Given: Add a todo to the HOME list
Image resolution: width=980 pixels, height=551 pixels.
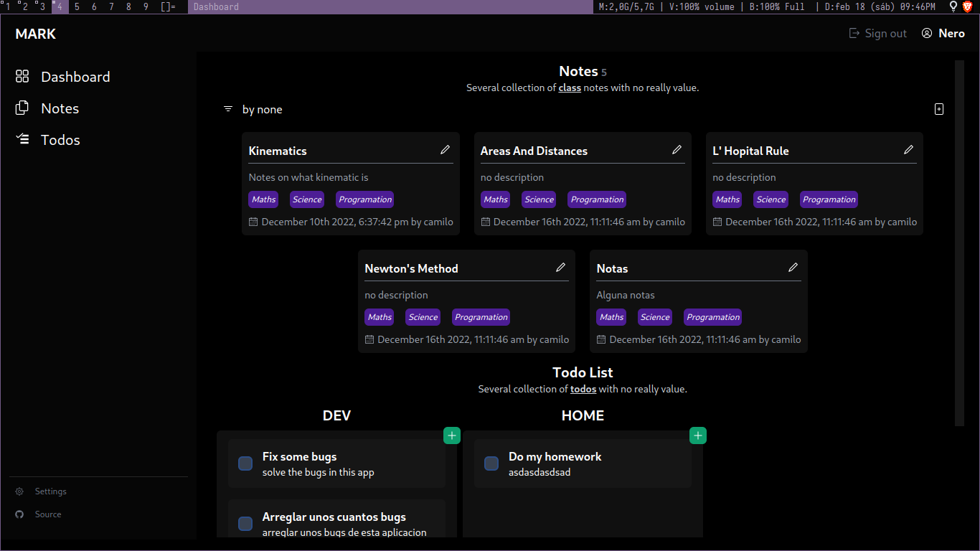Looking at the screenshot, I should [x=698, y=435].
